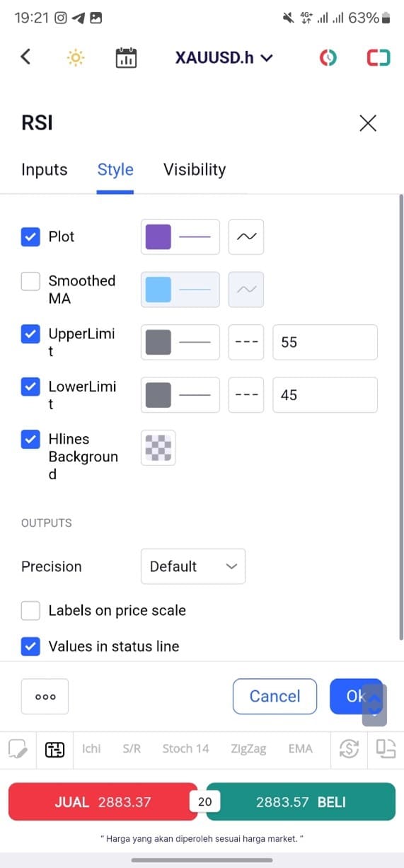The height and width of the screenshot is (868, 404).
Task: Expand the XAUUSD.h symbol selector
Action: (224, 57)
